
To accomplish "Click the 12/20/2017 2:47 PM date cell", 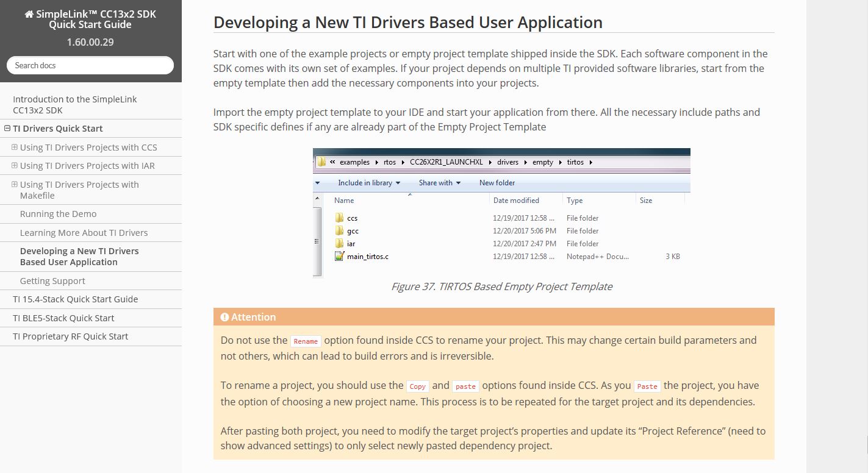I will coord(525,244).
